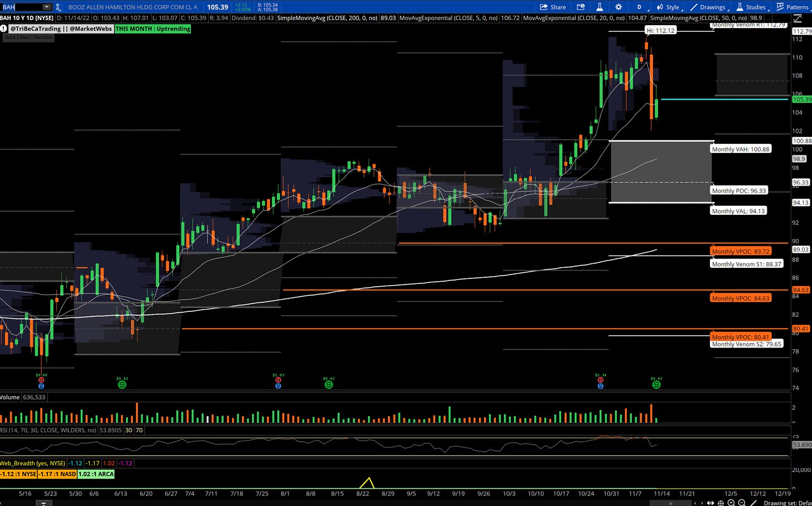The image size is (812, 506).
Task: Click the scroll-right arrow at chart bottom
Action: (702, 503)
